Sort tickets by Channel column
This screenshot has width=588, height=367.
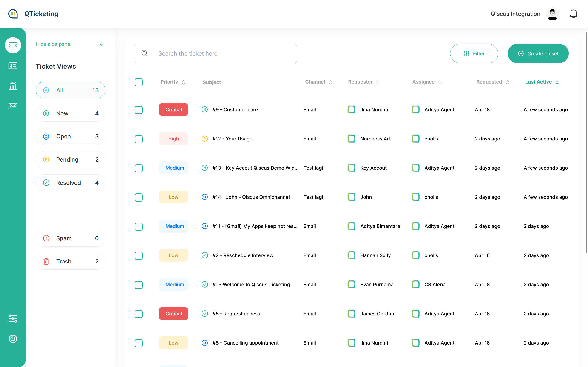(x=330, y=82)
